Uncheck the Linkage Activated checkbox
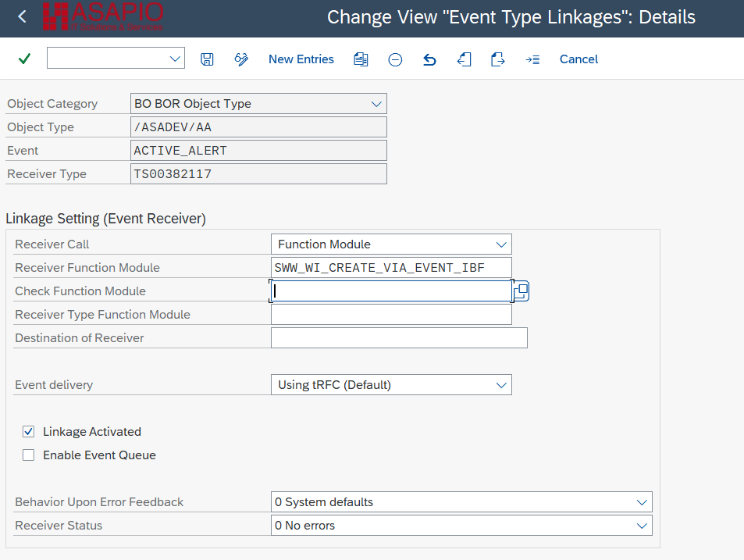This screenshot has height=560, width=744. coord(28,432)
